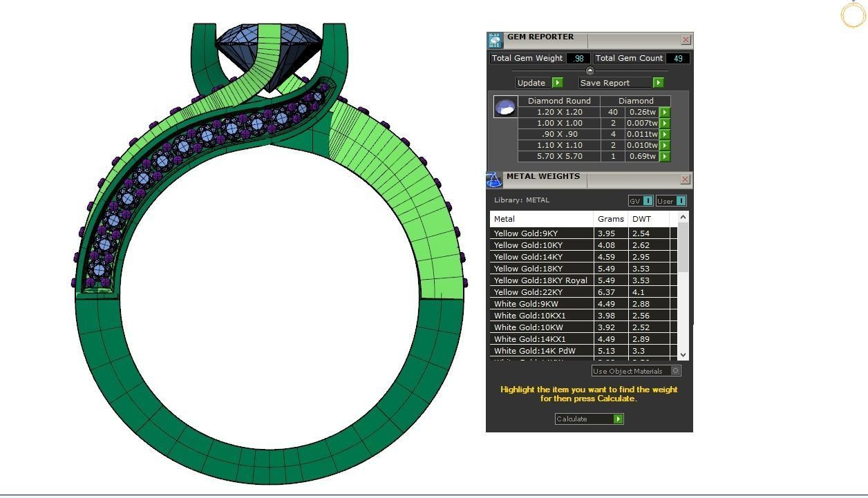868x498 pixels.
Task: Click the Gem Reporter panel icon
Action: coord(495,40)
